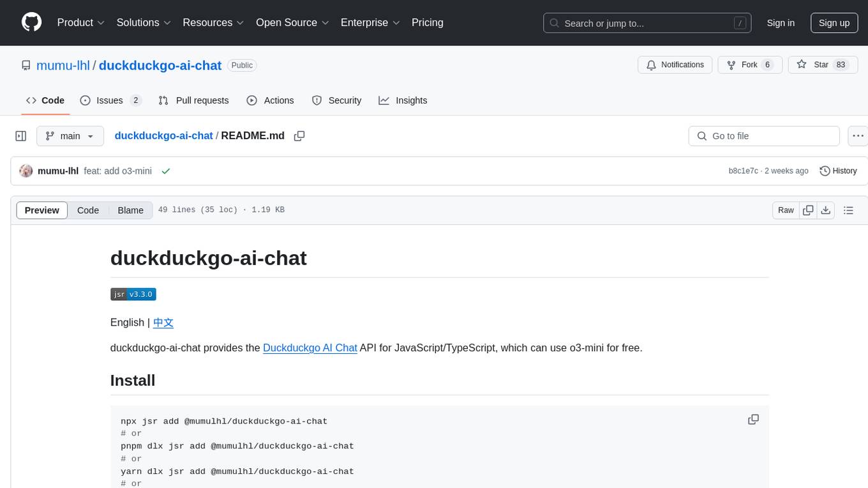The height and width of the screenshot is (488, 868).
Task: Select the npx jsr add command line
Action: pos(224,421)
